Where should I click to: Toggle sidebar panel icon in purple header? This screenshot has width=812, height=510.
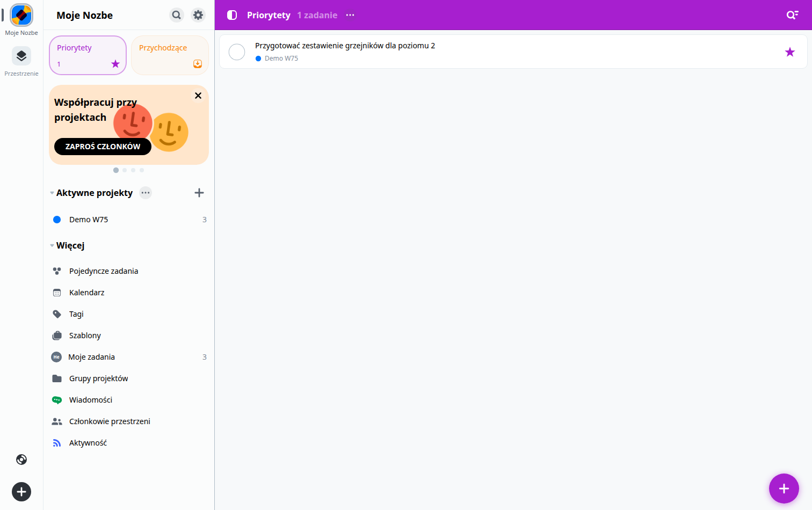tap(232, 15)
